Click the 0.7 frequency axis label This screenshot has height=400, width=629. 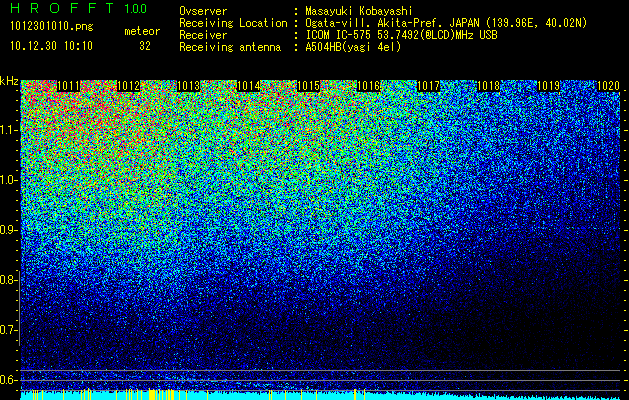pos(9,330)
